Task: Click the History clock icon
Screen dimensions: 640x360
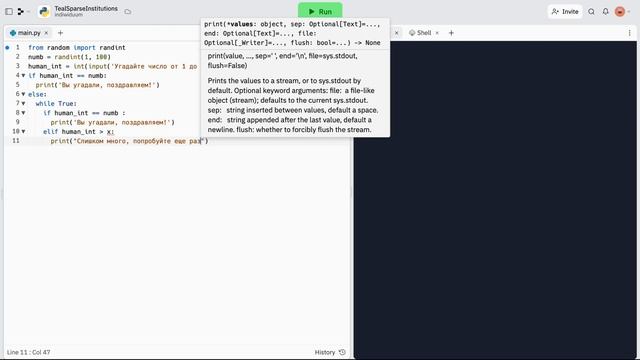Action: click(342, 352)
